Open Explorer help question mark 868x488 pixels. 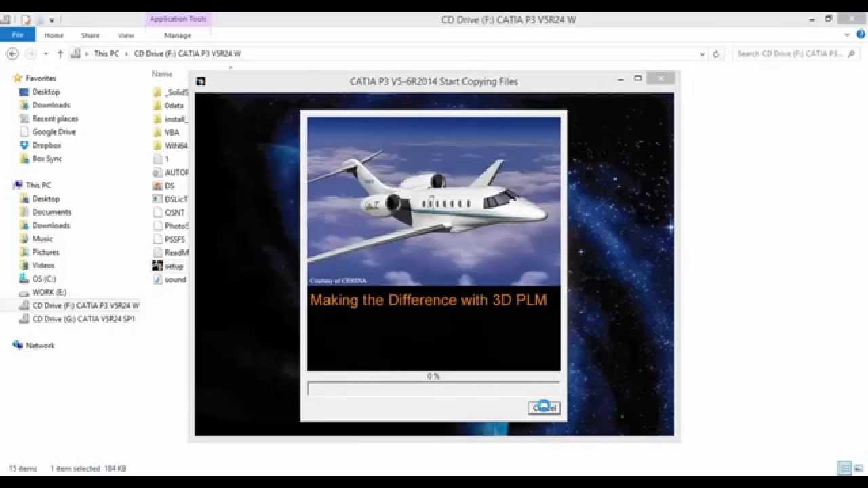click(859, 35)
